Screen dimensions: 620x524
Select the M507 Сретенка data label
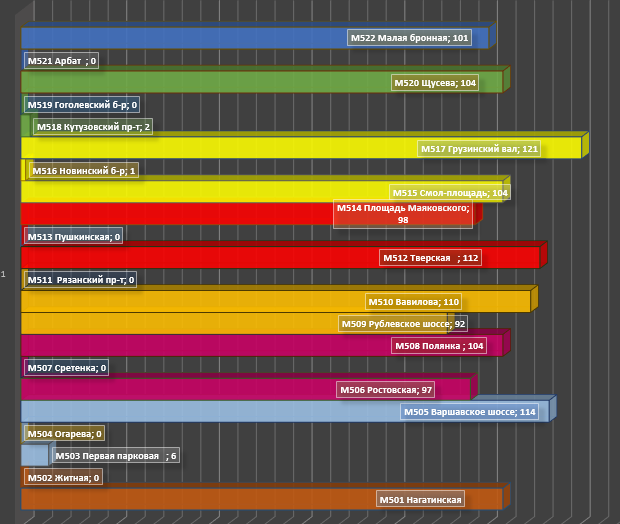point(67,368)
